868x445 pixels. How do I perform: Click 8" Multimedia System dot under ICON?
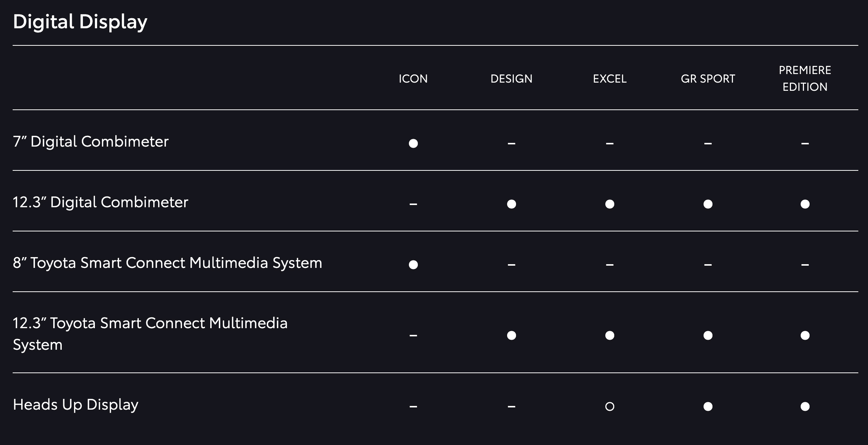(x=413, y=265)
